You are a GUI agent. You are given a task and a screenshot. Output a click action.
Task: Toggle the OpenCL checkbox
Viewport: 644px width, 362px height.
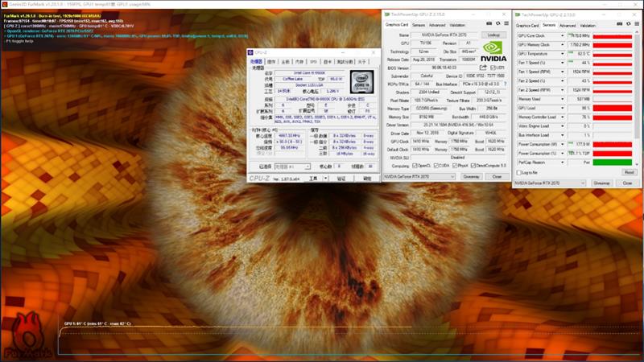[415, 166]
